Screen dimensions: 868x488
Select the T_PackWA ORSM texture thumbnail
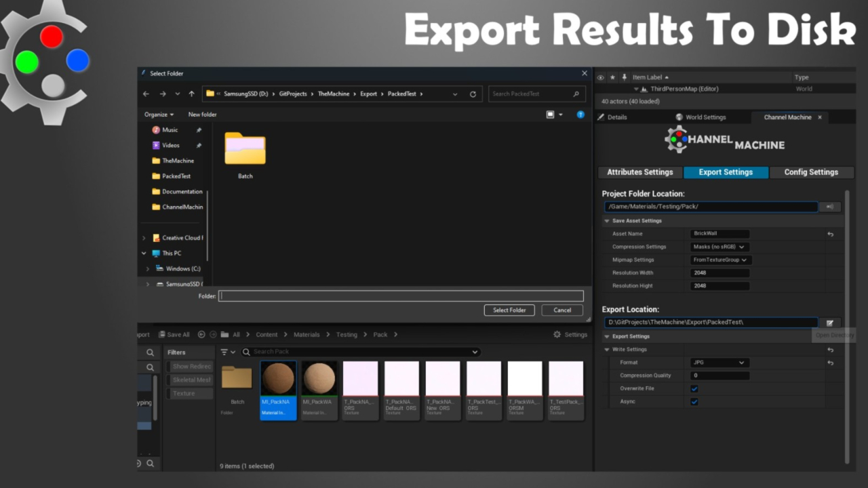(525, 390)
